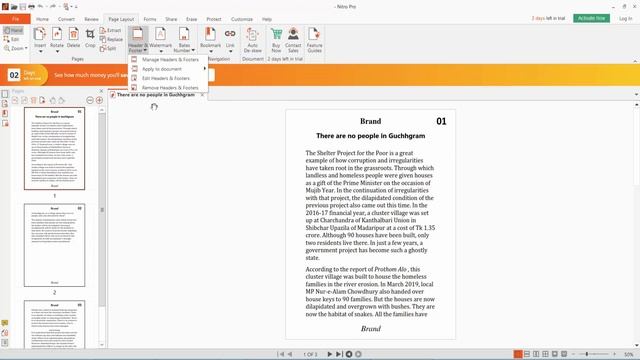Choose Edit Headers & Footers menu entry
640x360 pixels.
click(x=168, y=78)
